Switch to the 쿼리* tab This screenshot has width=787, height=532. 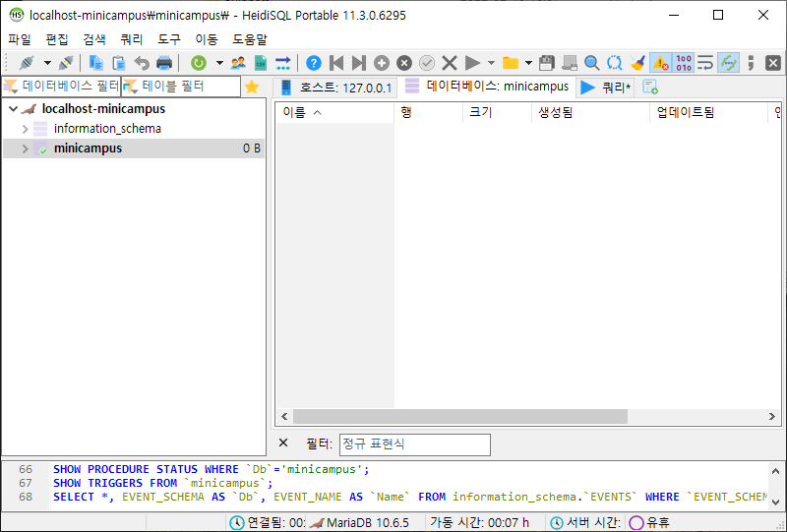(x=605, y=88)
